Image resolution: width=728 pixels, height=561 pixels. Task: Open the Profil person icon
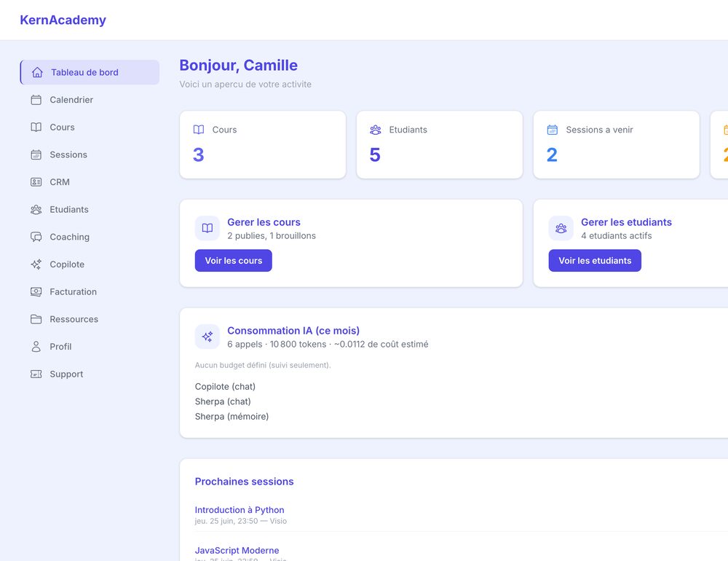coord(36,347)
